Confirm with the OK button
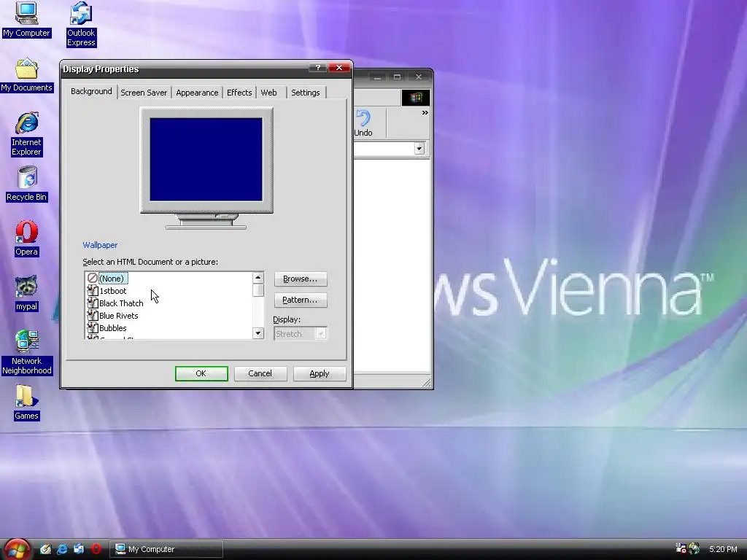The height and width of the screenshot is (560, 747). coord(201,373)
